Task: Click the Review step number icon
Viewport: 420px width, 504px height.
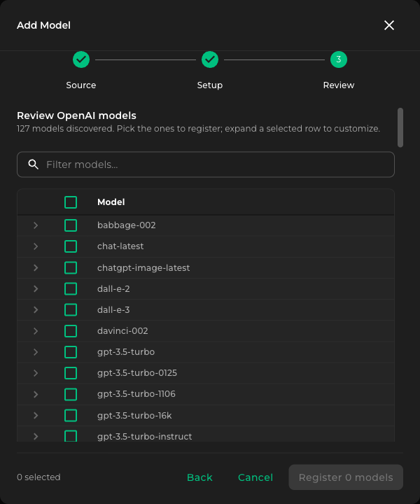Action: coord(339,59)
